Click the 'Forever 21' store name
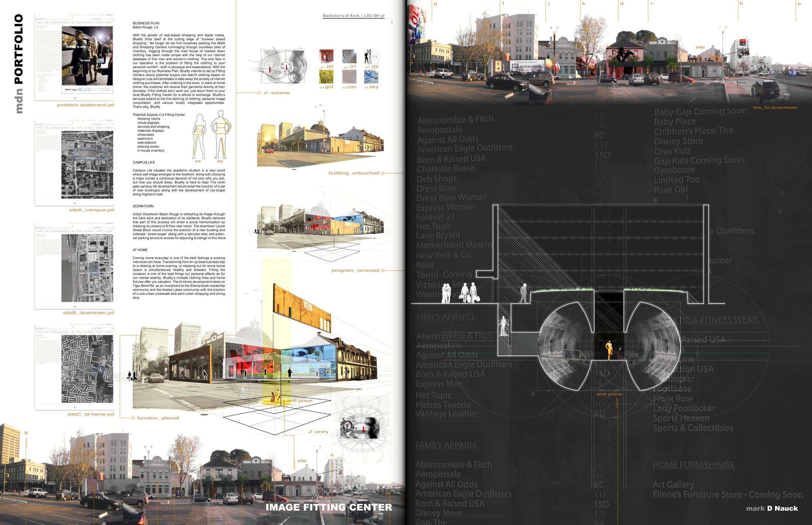 [x=435, y=217]
